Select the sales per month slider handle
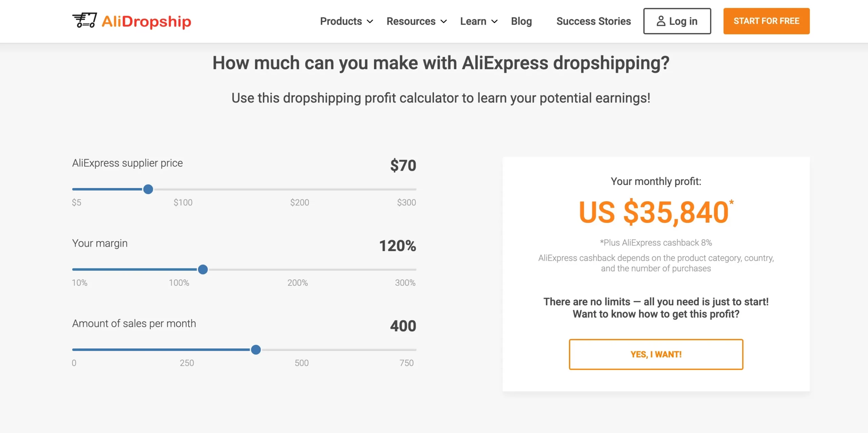Viewport: 868px width, 433px height. tap(256, 350)
